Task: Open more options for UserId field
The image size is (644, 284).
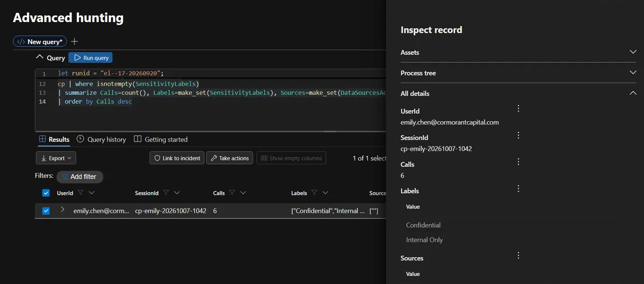Action: coord(518,109)
